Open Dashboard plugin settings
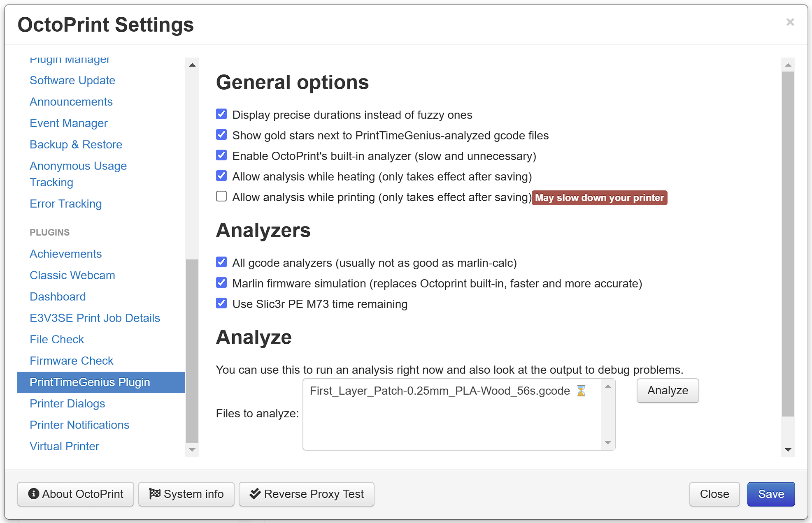Viewport: 812px width, 523px height. pos(58,296)
